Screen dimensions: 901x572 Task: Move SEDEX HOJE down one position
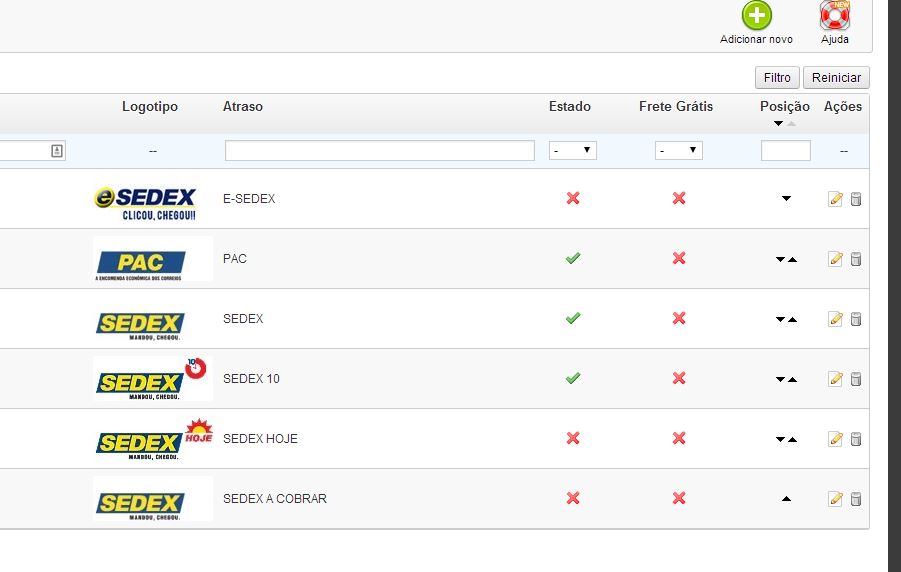point(780,439)
